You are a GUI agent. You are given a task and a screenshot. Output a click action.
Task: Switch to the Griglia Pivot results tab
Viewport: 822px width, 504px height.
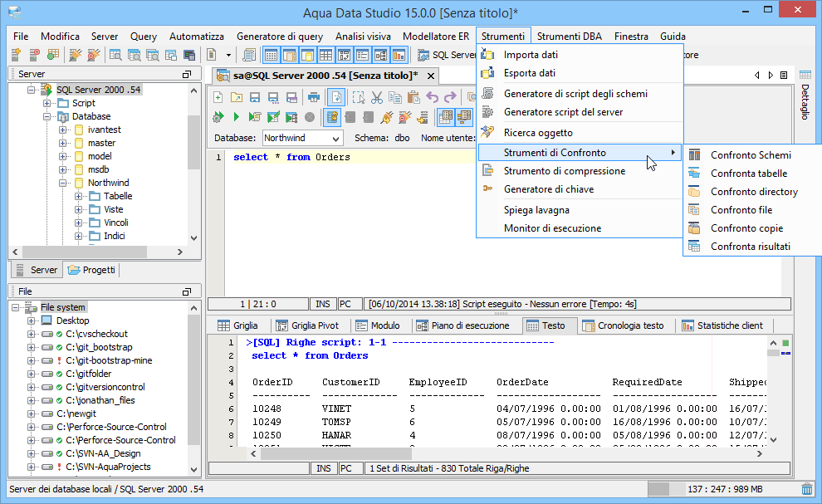coord(306,325)
